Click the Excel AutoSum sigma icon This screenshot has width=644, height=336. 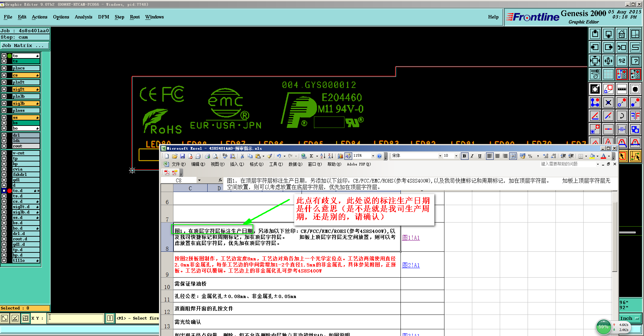pos(312,156)
